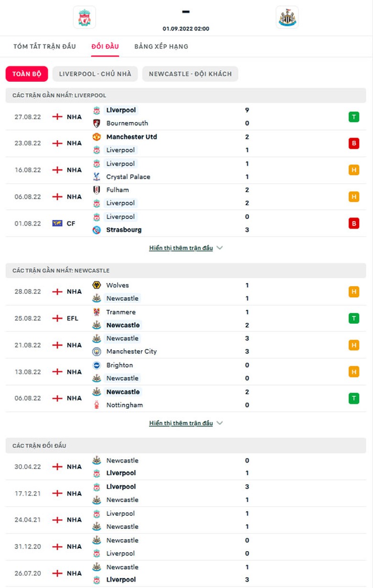The width and height of the screenshot is (373, 588).
Task: Switch filter to 'Liverpool - Chủ nhà'
Action: [95, 74]
